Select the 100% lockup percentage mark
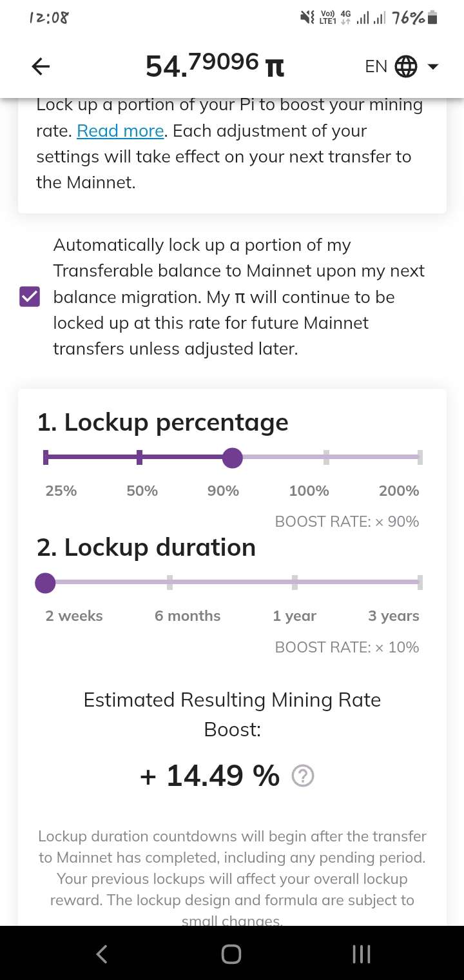The image size is (464, 980). [326, 458]
